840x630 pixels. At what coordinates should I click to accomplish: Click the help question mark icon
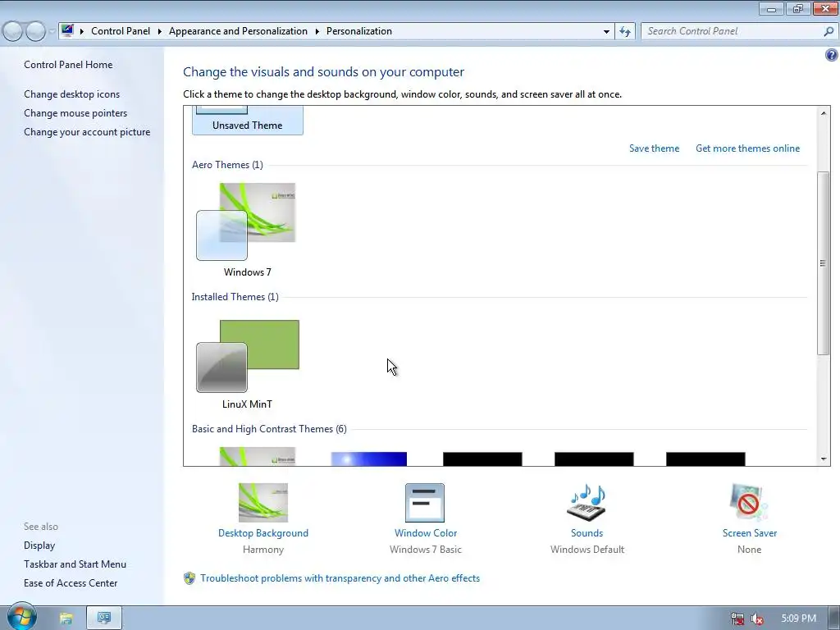coord(832,55)
